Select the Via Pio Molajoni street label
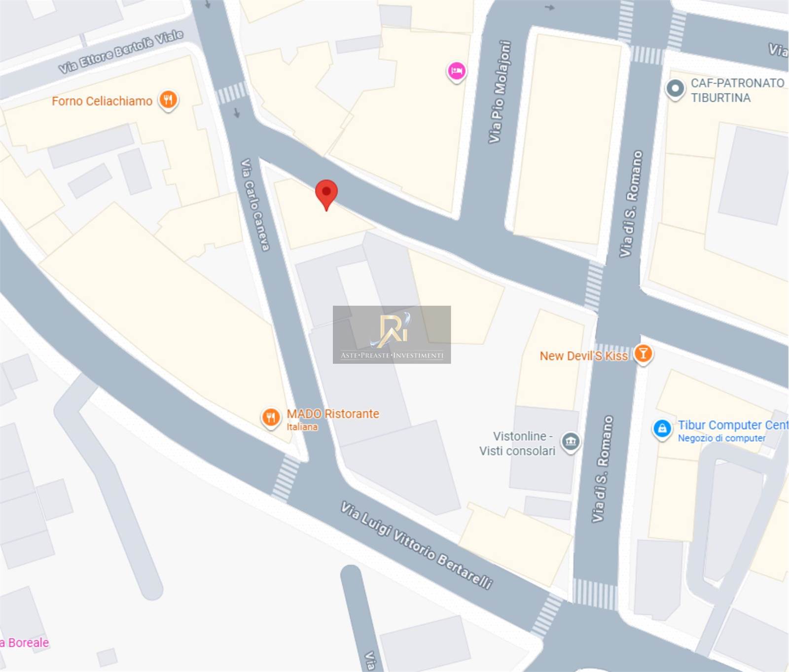This screenshot has height=672, width=789. pyautogui.click(x=500, y=92)
